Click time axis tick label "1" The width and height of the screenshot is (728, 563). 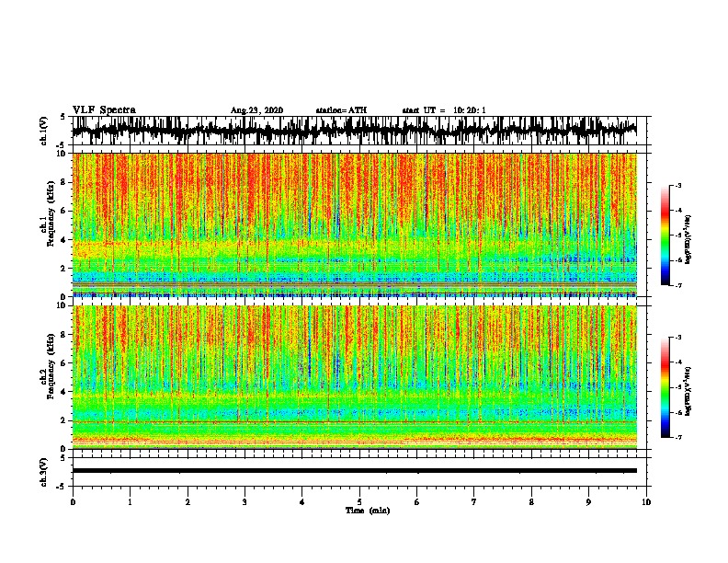click(x=130, y=502)
